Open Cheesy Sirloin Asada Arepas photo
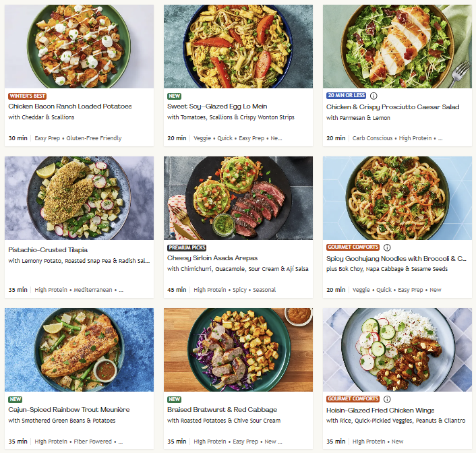This screenshot has width=476, height=453. [x=238, y=198]
